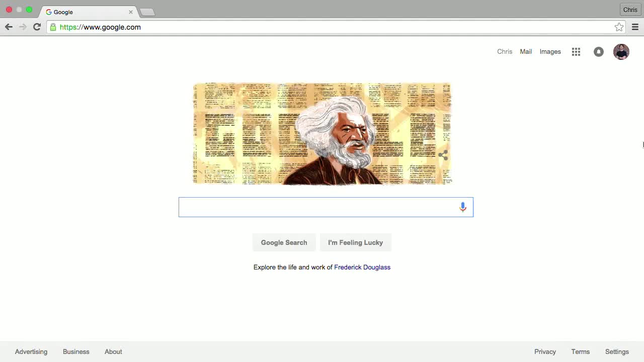
Task: Start voice search with microphone icon
Action: [x=463, y=207]
